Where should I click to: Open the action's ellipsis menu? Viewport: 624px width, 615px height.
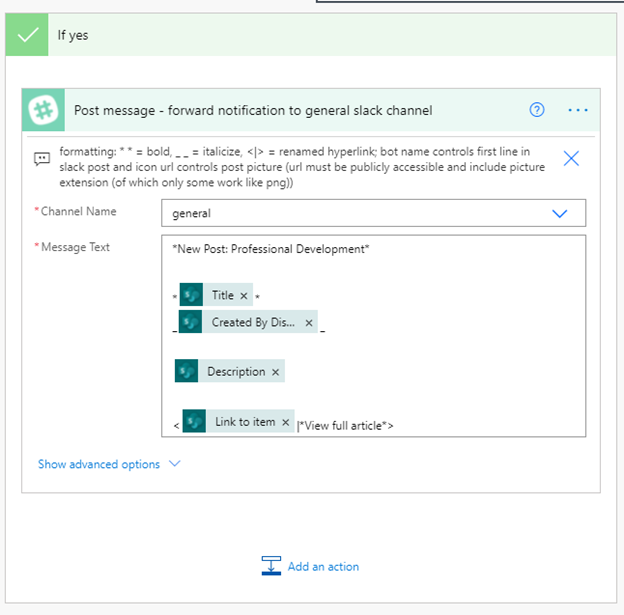pos(578,110)
